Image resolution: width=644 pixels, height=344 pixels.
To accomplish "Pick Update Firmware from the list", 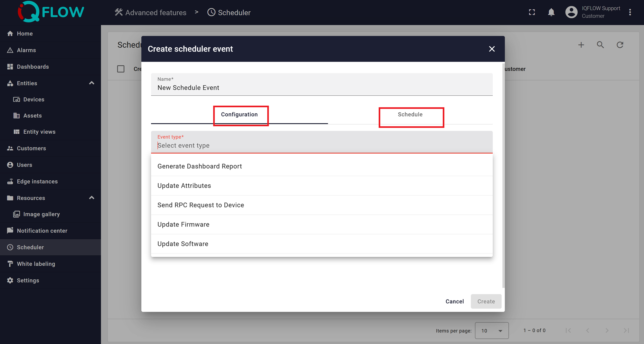I will 183,225.
